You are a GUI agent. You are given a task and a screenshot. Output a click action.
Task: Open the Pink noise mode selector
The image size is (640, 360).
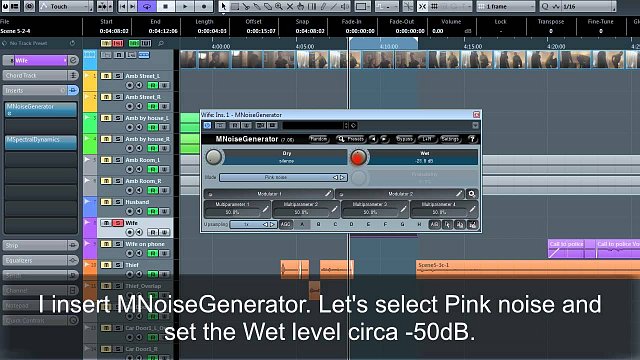point(283,178)
